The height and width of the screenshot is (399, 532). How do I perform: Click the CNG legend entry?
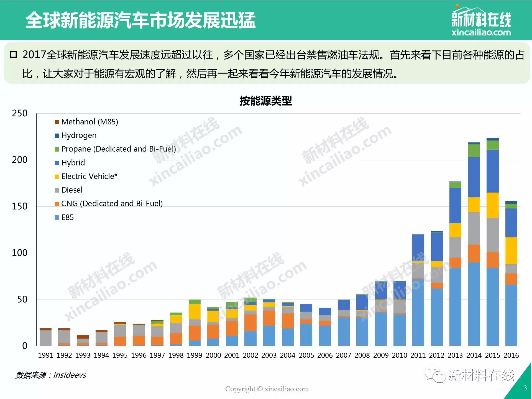point(109,204)
